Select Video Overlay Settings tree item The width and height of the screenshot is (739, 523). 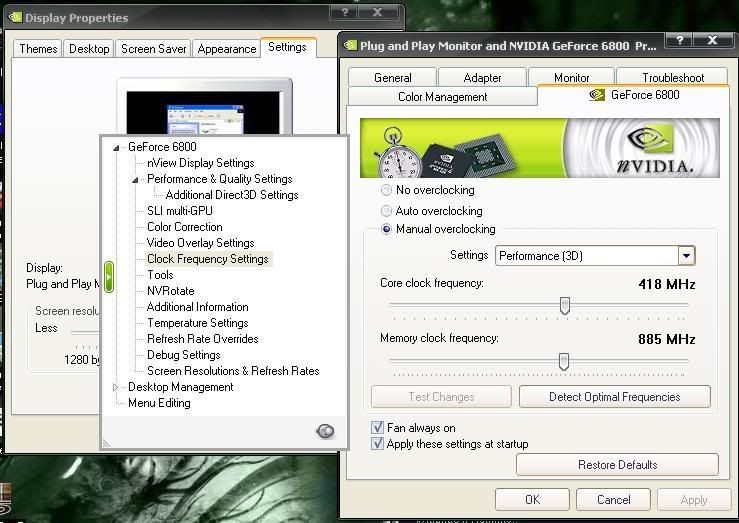pyautogui.click(x=201, y=243)
